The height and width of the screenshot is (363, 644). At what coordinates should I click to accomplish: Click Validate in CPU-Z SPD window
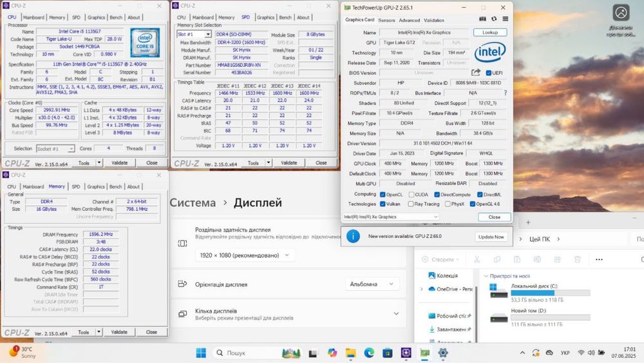click(x=289, y=162)
